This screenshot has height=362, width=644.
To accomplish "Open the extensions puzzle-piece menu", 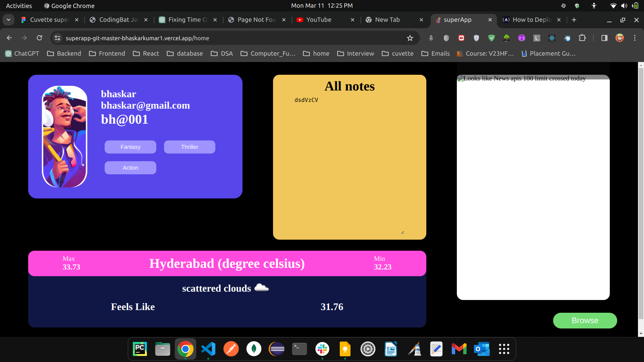I will point(583,38).
